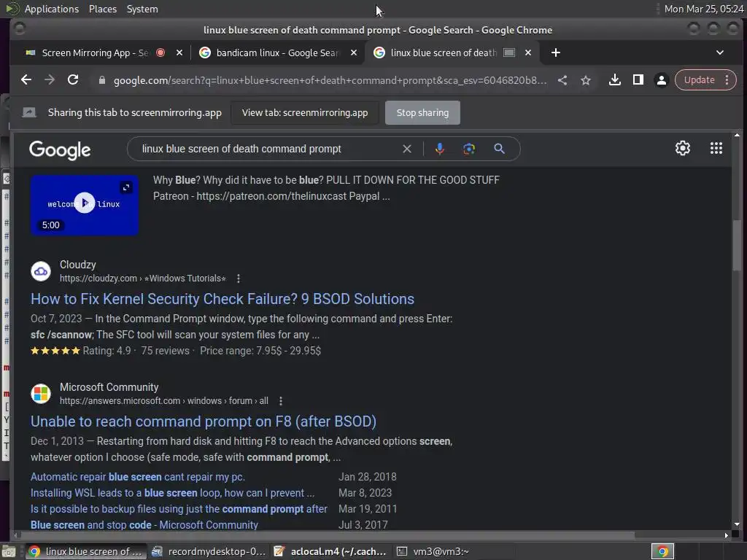
Task: Search by image with Lens icon
Action: [x=469, y=149]
